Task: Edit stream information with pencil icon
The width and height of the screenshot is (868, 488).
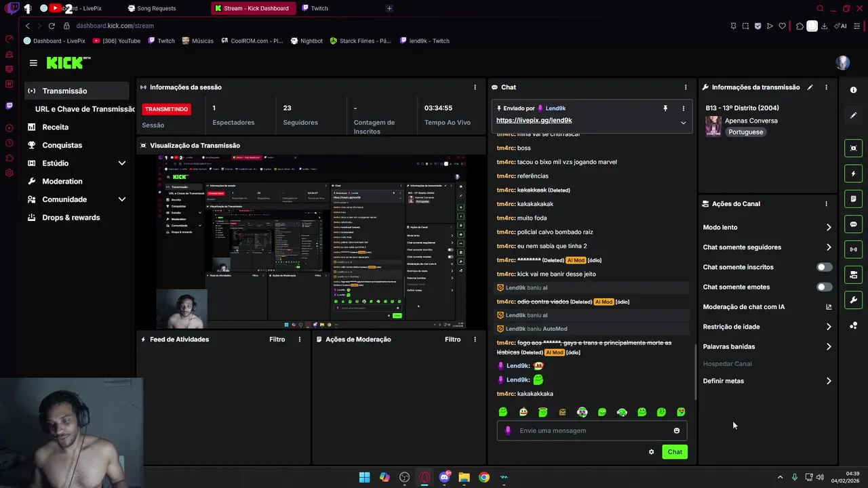Action: (x=810, y=87)
